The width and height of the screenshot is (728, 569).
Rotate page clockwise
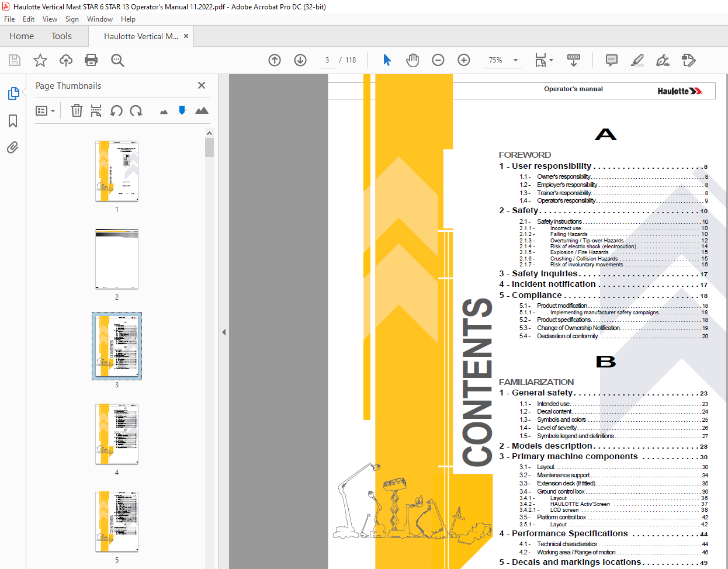click(x=136, y=110)
